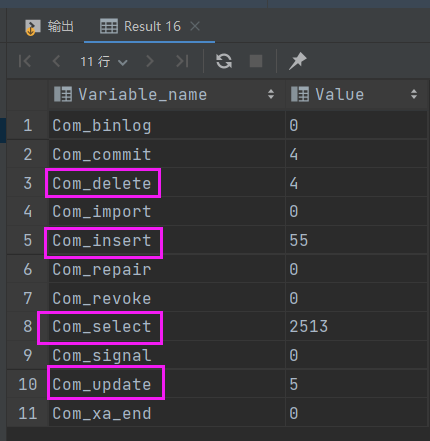Select value 55 in Com_insert row
430x441 pixels.
[356, 240]
